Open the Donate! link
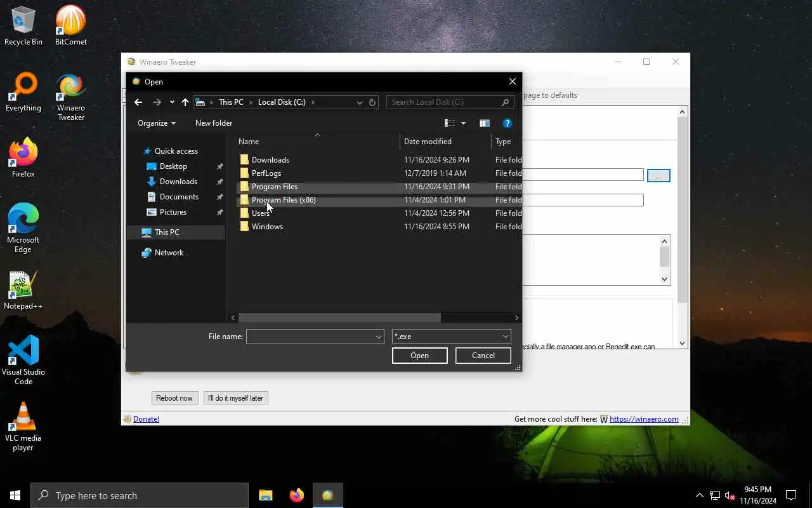This screenshot has width=812, height=508. (146, 419)
